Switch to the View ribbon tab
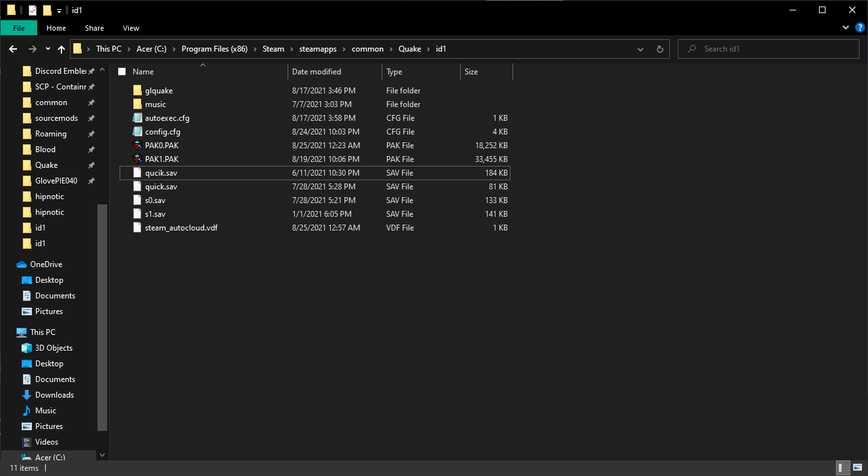868x476 pixels. (x=131, y=28)
